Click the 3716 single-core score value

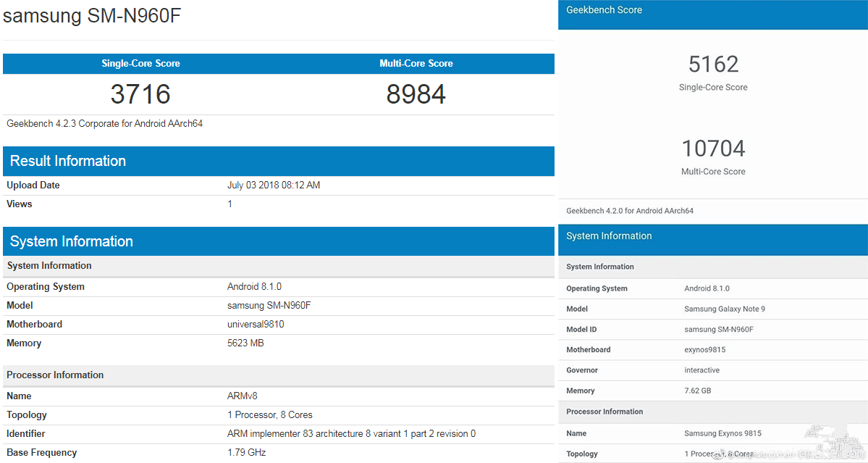point(140,94)
